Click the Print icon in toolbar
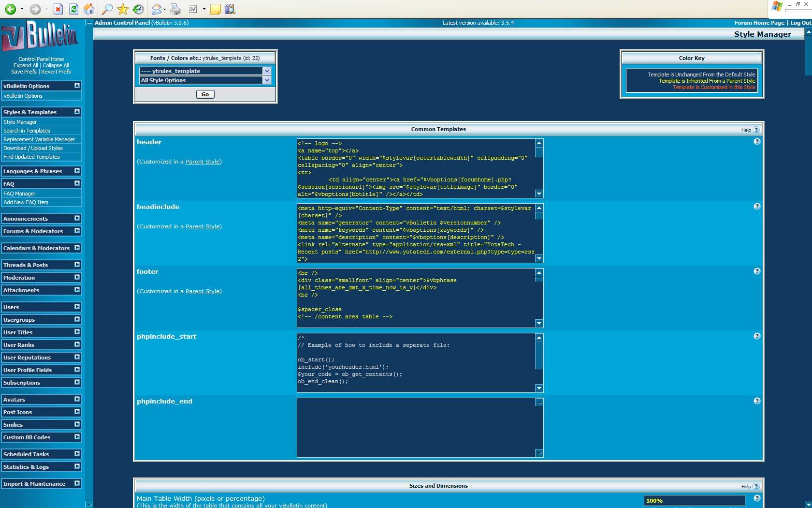The width and height of the screenshot is (812, 508). [175, 9]
